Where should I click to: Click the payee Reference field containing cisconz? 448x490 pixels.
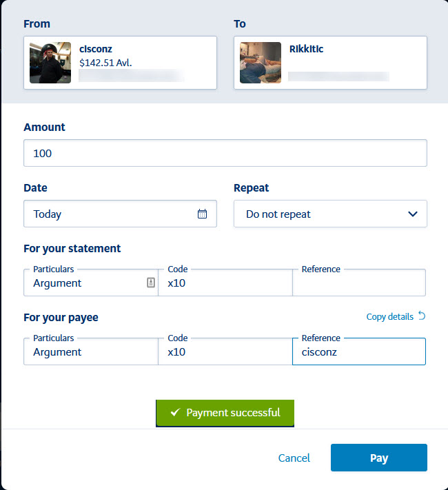(x=358, y=352)
